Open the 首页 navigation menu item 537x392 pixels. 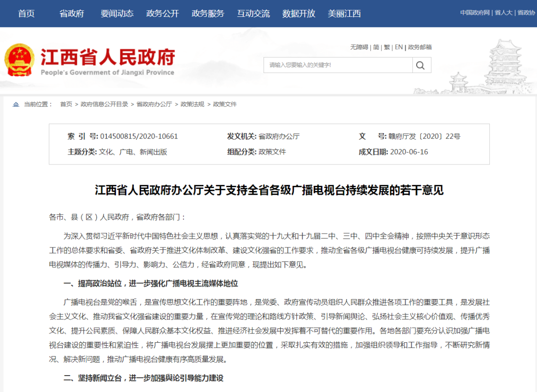pos(26,13)
